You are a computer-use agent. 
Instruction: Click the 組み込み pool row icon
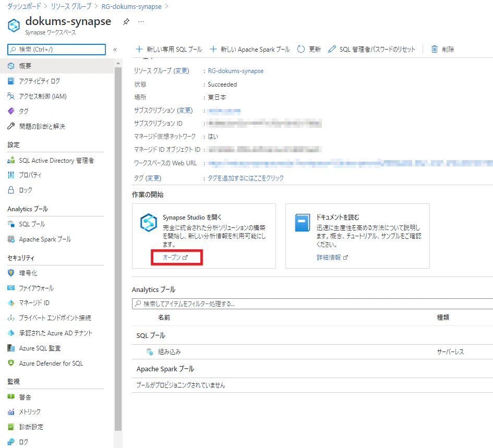coord(150,352)
